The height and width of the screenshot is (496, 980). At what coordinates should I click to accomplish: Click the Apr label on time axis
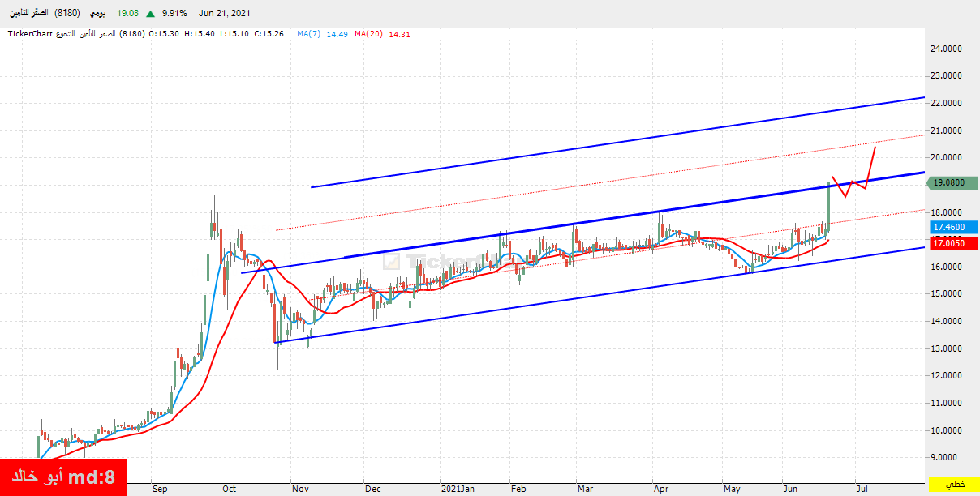coord(660,489)
